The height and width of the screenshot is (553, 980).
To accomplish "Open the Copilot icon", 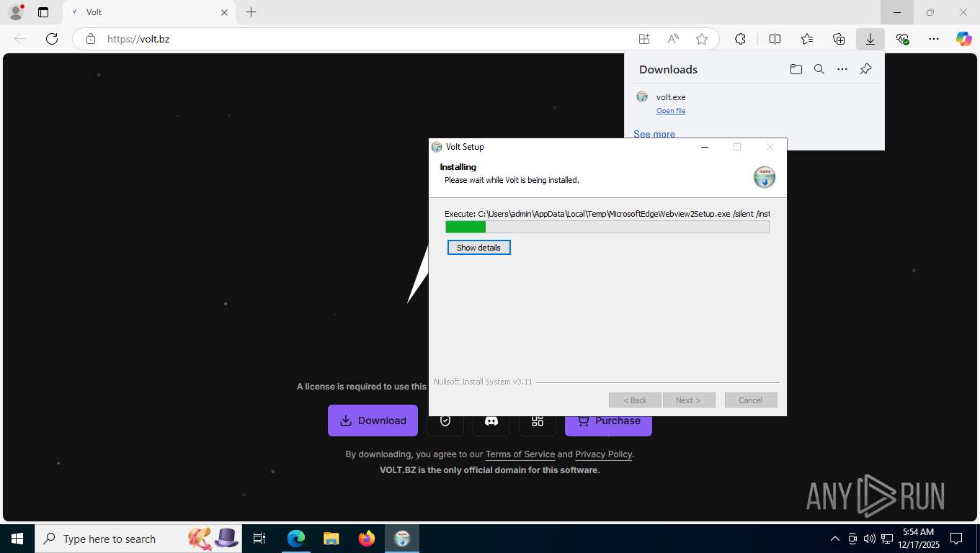I will tap(964, 39).
